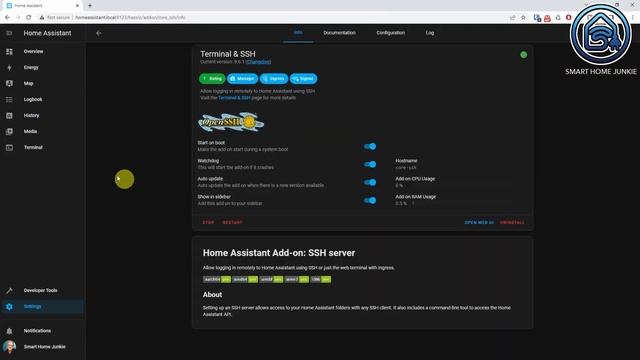Click the Terminal & SSH card title

click(x=228, y=54)
